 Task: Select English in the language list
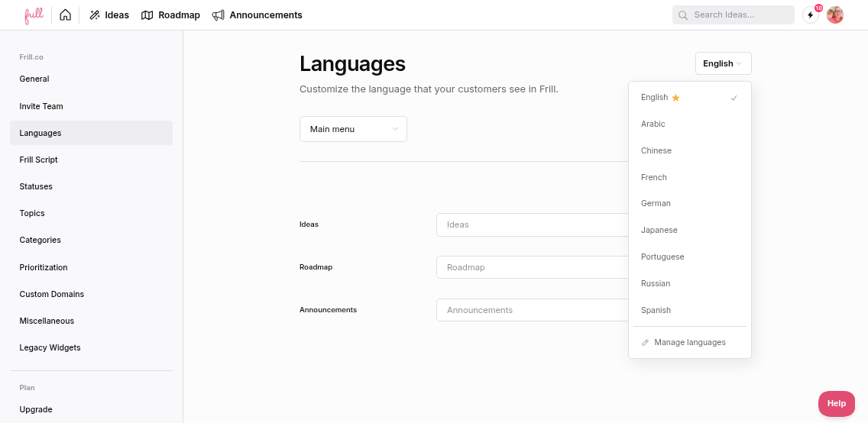click(x=690, y=97)
